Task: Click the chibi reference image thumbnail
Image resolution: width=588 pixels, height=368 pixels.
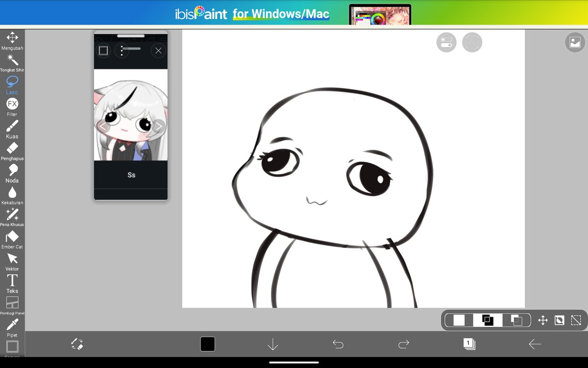Action: (x=131, y=115)
